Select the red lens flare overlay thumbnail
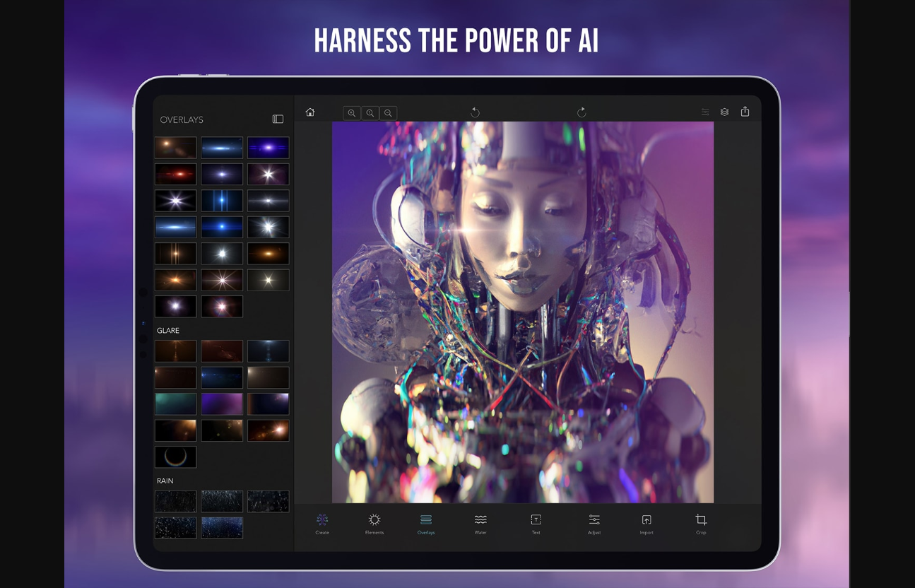 (175, 174)
